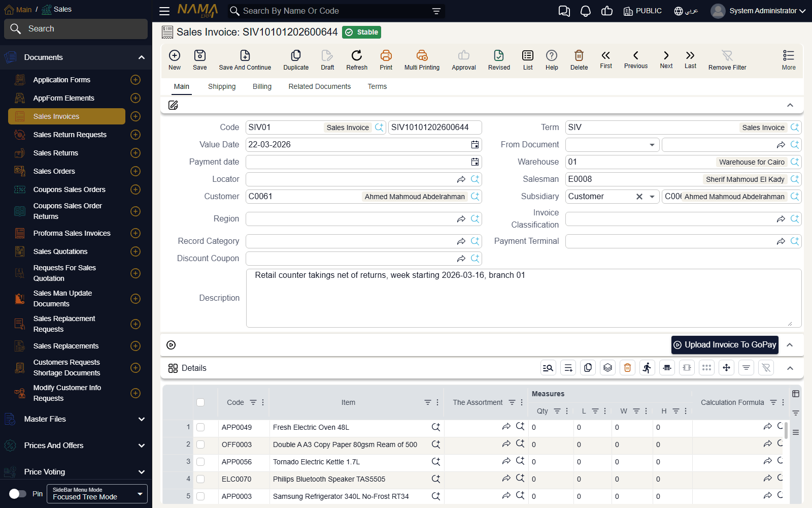
Task: Add a new Sales Orders document
Action: 136,171
